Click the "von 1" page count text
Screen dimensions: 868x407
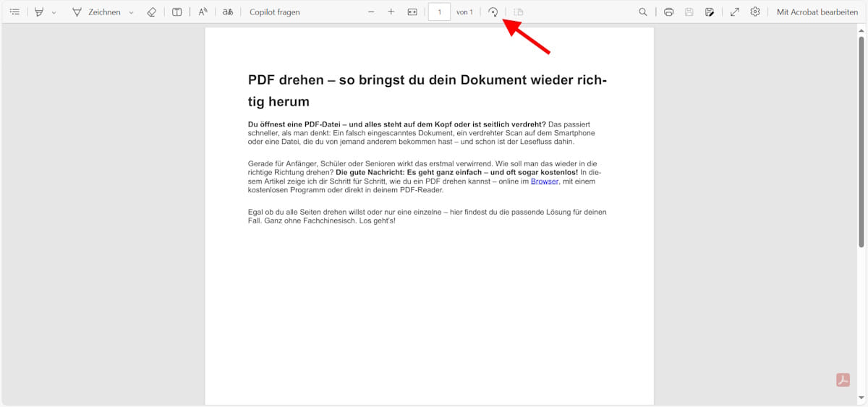tap(464, 12)
